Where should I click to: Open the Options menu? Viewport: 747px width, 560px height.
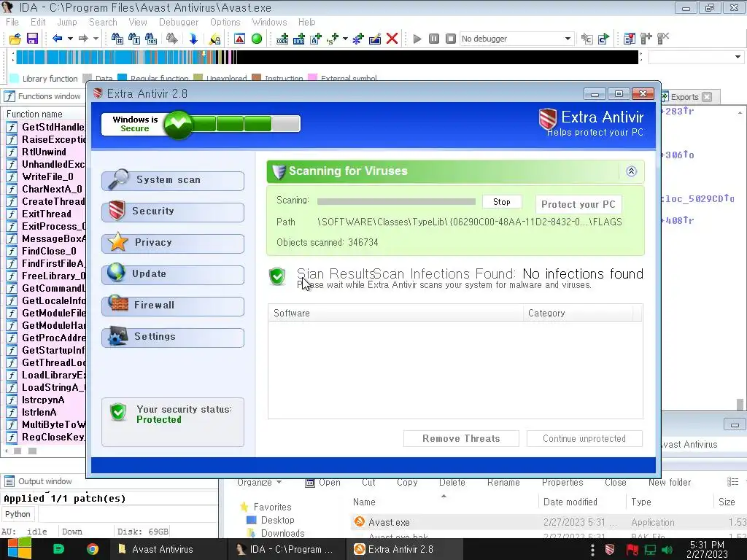click(x=225, y=22)
